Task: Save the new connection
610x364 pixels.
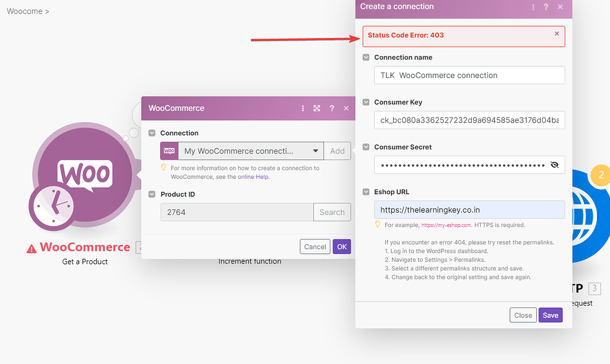Action: [x=550, y=315]
